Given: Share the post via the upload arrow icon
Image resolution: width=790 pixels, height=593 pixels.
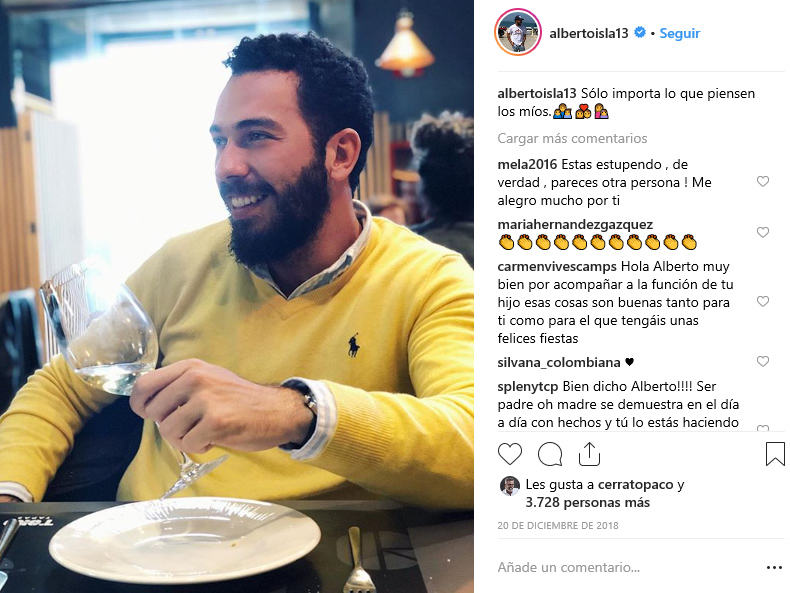Looking at the screenshot, I should tap(589, 453).
